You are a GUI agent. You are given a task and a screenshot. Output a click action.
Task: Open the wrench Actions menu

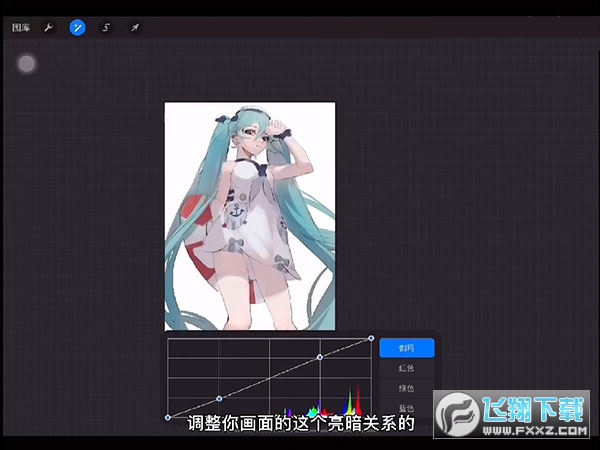pos(48,28)
